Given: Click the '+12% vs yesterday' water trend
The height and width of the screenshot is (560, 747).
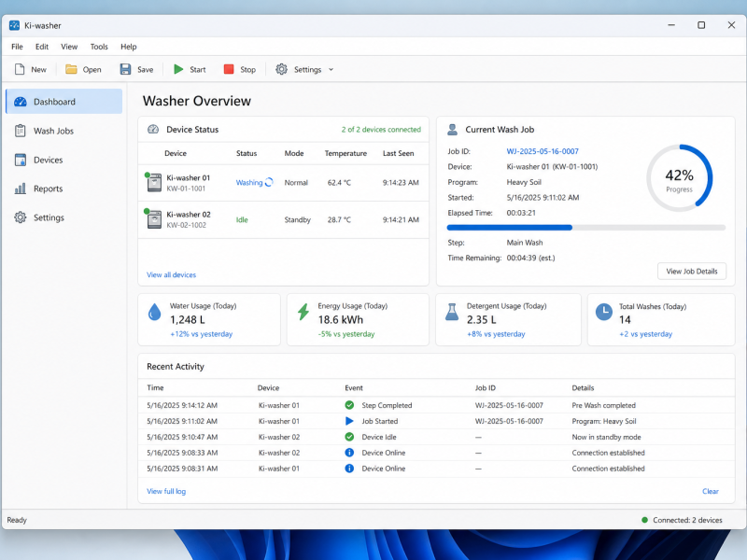Looking at the screenshot, I should coord(202,334).
